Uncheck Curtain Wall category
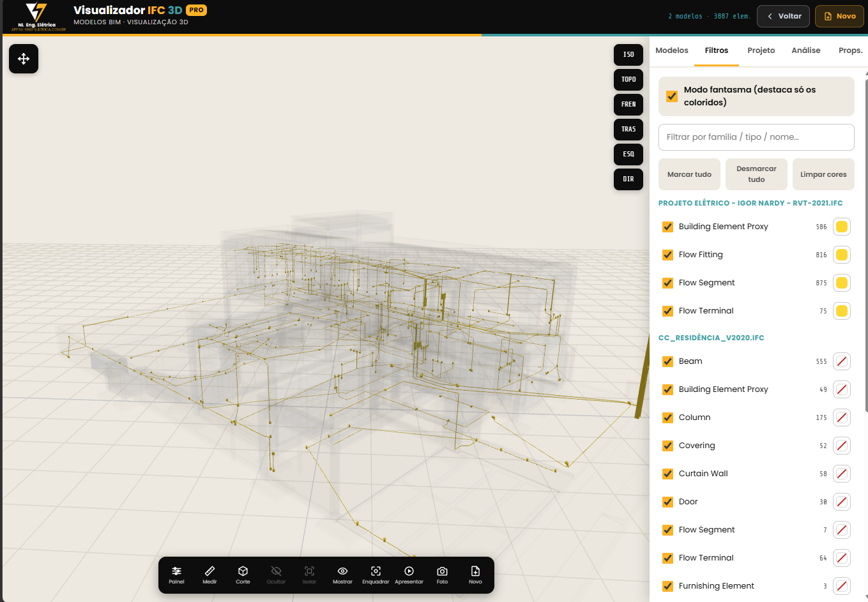This screenshot has width=868, height=602. tap(668, 474)
